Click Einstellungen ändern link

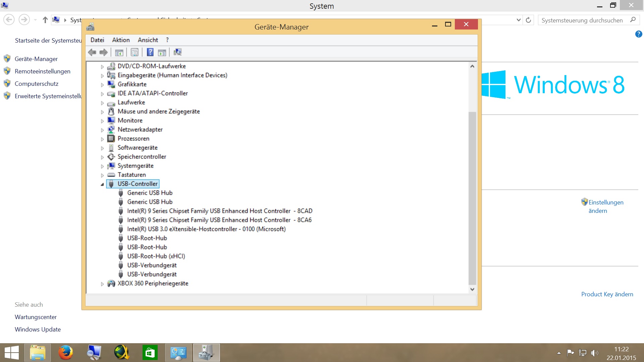[606, 206]
